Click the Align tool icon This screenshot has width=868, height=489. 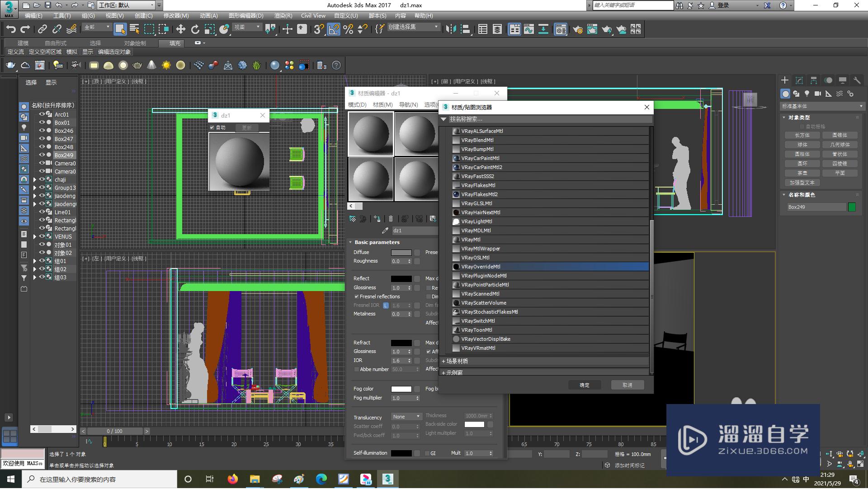click(x=466, y=29)
